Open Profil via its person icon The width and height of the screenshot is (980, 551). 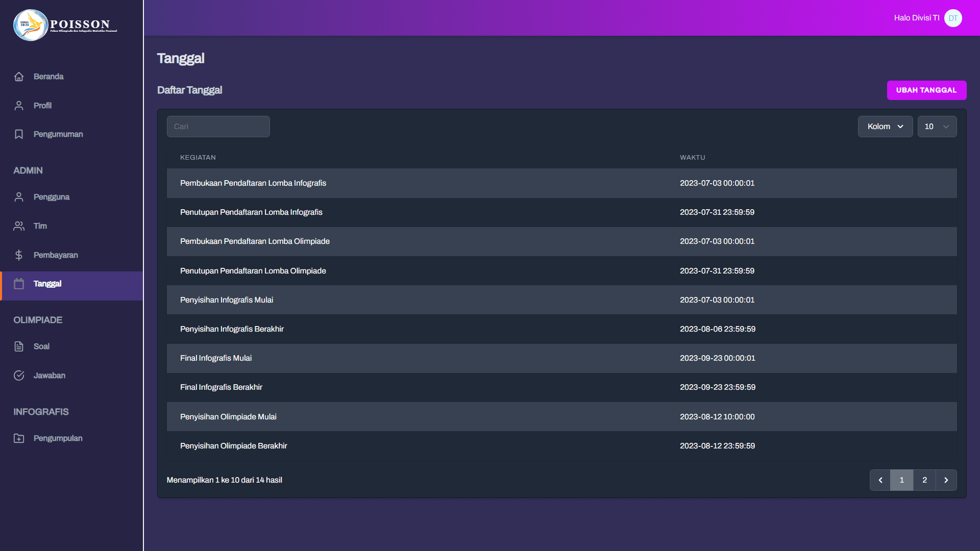click(19, 106)
